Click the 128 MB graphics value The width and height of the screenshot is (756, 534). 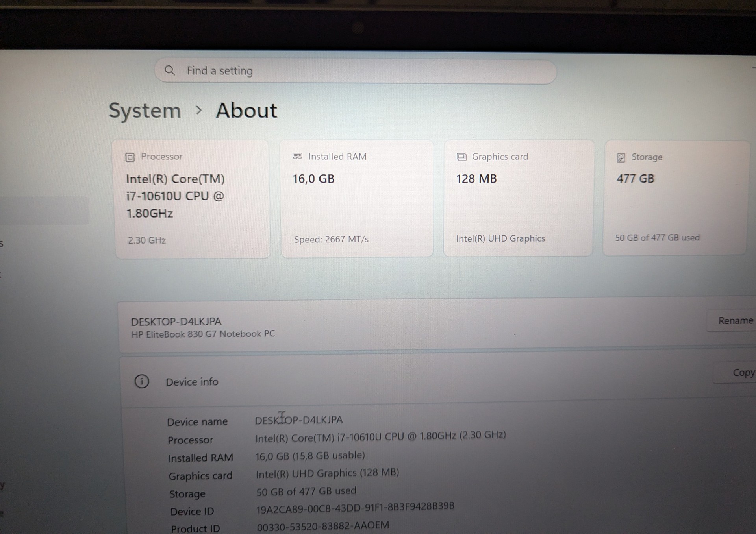coord(476,179)
